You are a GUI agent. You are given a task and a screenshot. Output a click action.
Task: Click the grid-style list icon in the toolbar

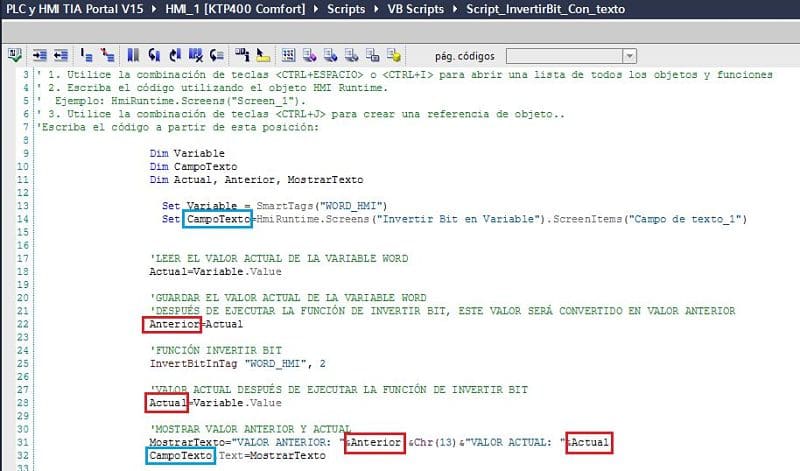pos(288,55)
